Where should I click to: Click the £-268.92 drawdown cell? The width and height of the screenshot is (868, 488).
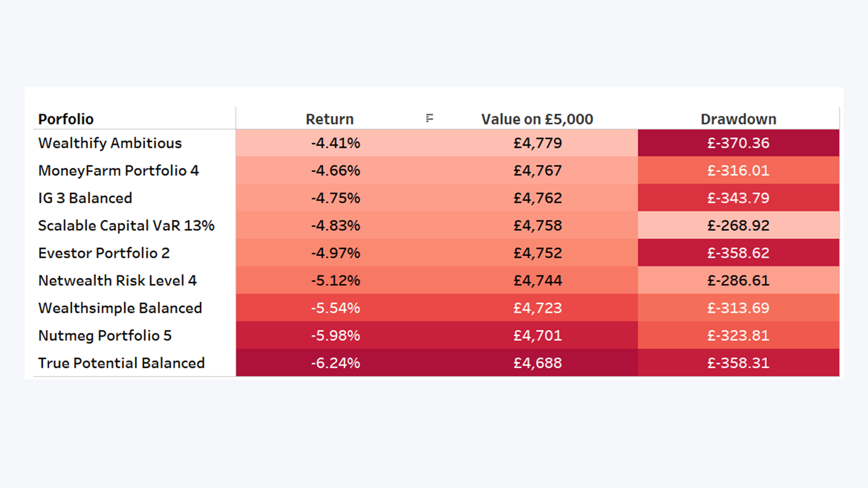point(739,225)
